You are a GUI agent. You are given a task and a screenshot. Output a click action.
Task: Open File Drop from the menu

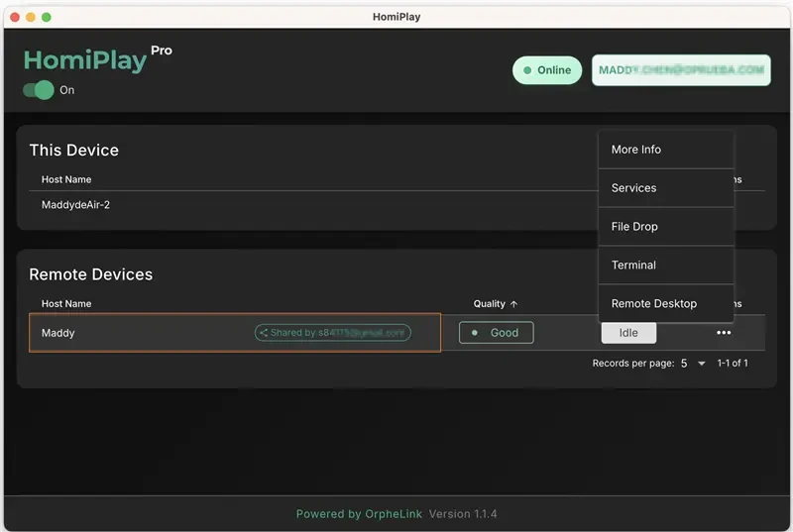click(x=666, y=226)
